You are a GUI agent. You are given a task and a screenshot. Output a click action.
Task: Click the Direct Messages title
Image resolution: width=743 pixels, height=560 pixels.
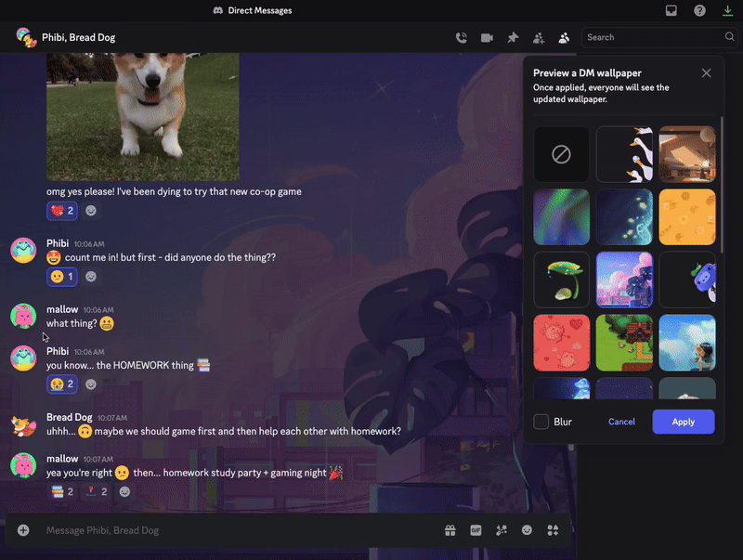pos(260,10)
